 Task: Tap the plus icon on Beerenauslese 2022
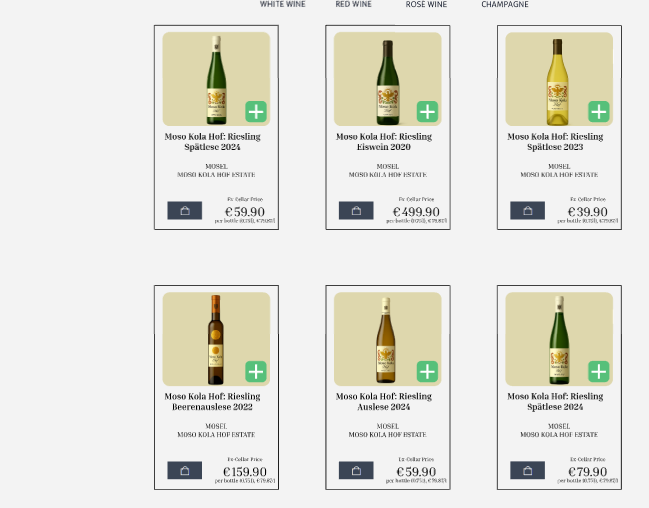(256, 372)
